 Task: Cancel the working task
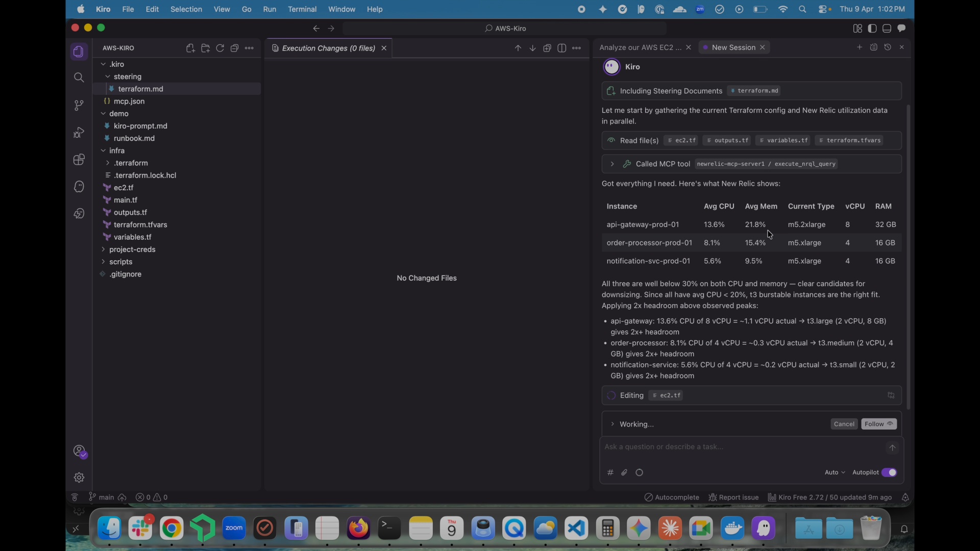tap(844, 424)
